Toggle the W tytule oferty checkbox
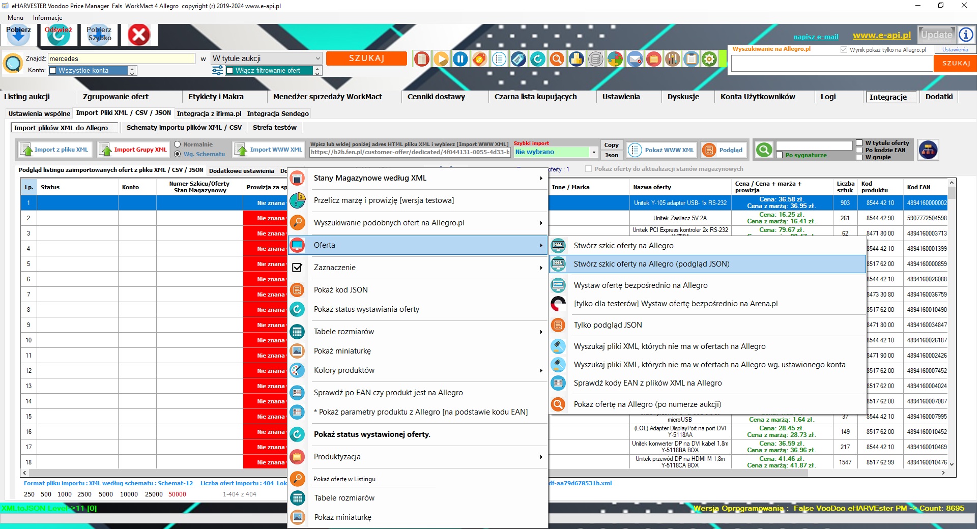The width and height of the screenshot is (980, 529). (x=859, y=143)
